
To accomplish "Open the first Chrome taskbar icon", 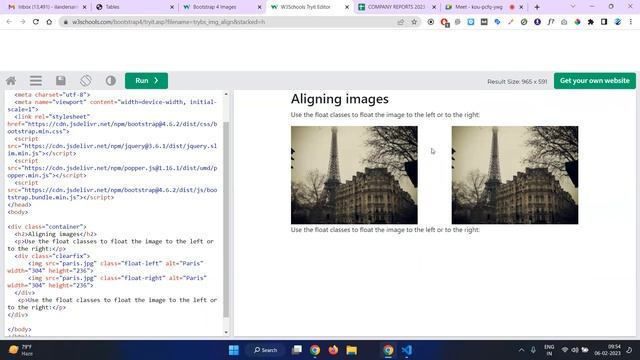I will [315, 350].
